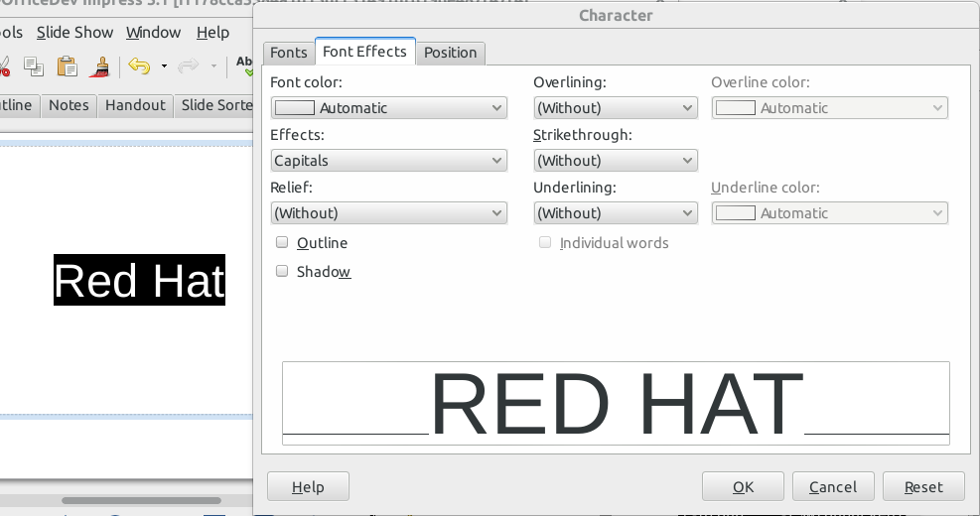Viewport: 980px width, 516px height.
Task: Click the Overline color swatch
Action: pyautogui.click(x=736, y=108)
